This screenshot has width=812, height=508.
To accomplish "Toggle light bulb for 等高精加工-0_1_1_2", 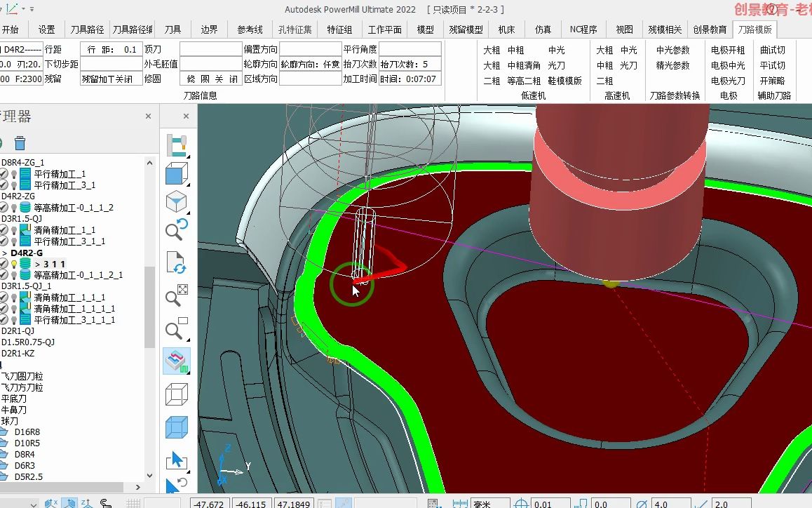I will pyautogui.click(x=14, y=208).
